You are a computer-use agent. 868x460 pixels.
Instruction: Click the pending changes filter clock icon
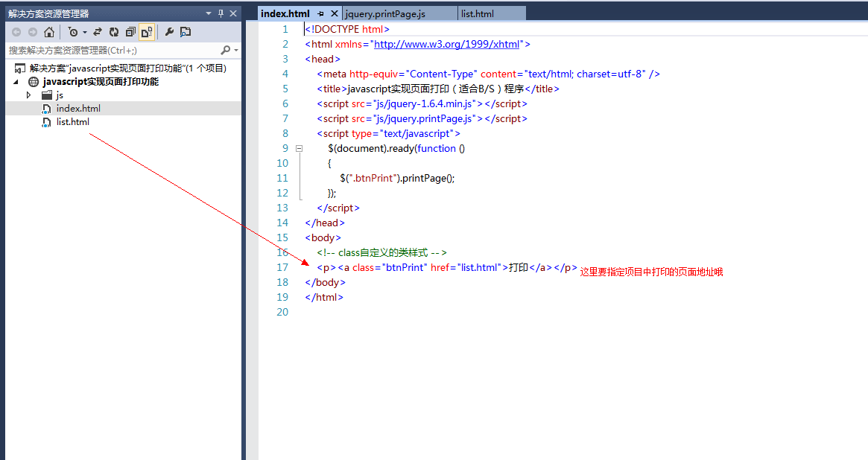click(x=73, y=32)
